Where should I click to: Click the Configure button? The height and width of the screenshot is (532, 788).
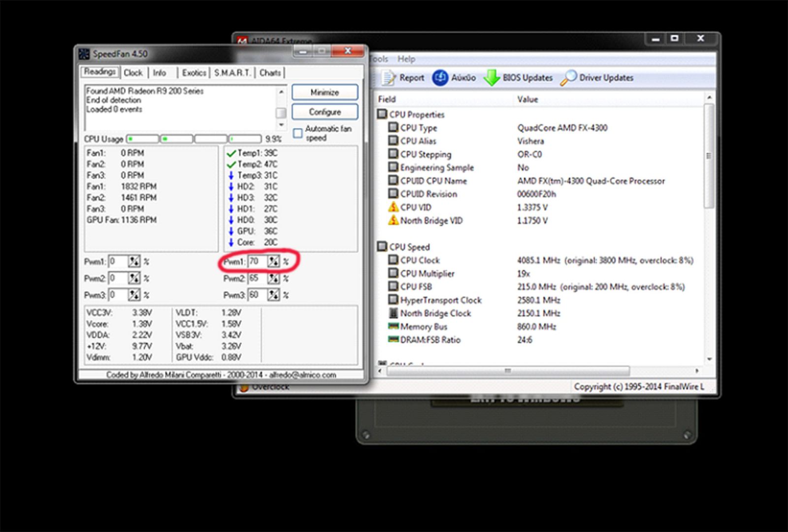pyautogui.click(x=325, y=112)
